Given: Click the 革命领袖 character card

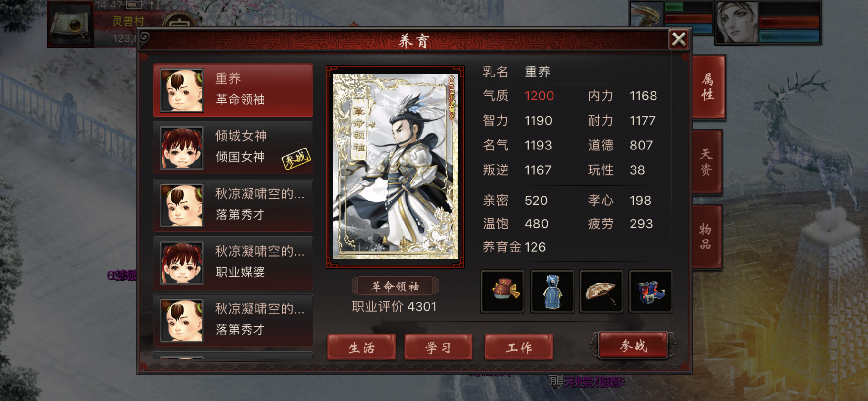Looking at the screenshot, I should tap(395, 167).
